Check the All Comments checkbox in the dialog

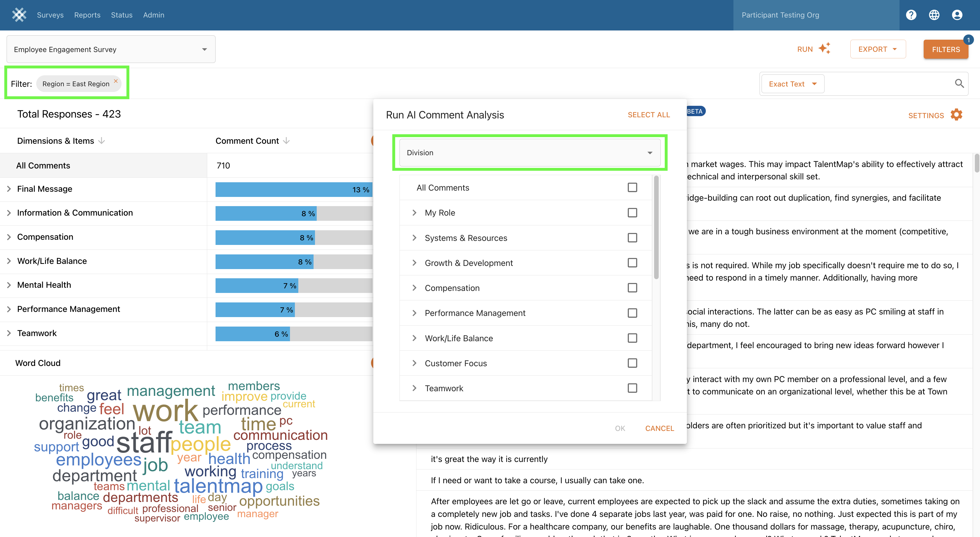632,188
